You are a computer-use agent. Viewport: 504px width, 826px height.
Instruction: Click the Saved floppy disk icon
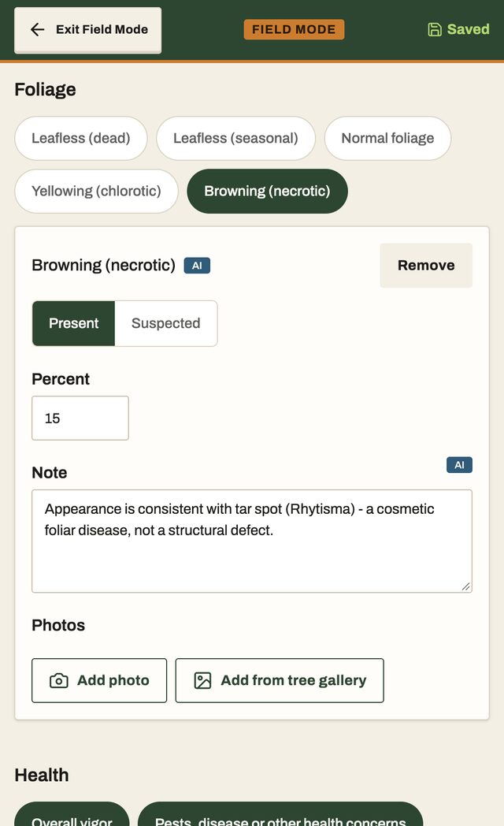pyautogui.click(x=435, y=29)
